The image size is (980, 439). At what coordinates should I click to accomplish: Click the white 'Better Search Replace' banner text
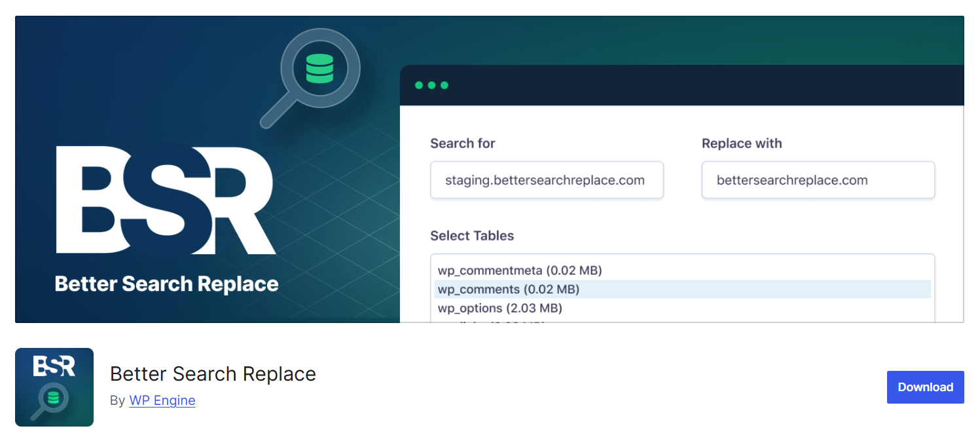click(x=166, y=284)
